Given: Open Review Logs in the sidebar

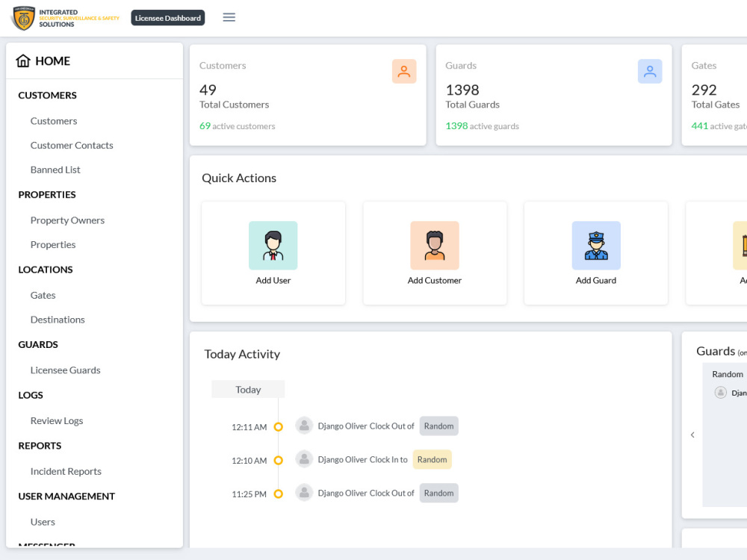Looking at the screenshot, I should (57, 421).
